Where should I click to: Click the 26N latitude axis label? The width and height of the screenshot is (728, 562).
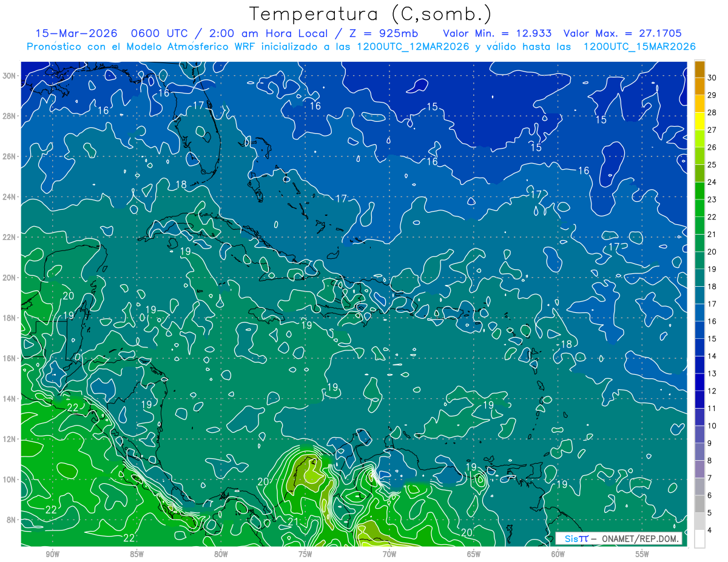[10, 156]
